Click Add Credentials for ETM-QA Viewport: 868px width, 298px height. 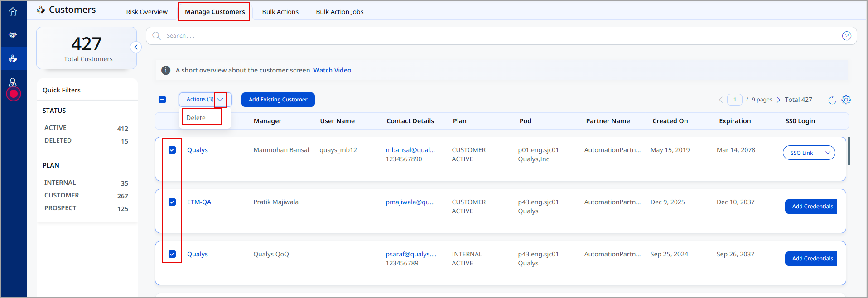(x=811, y=207)
